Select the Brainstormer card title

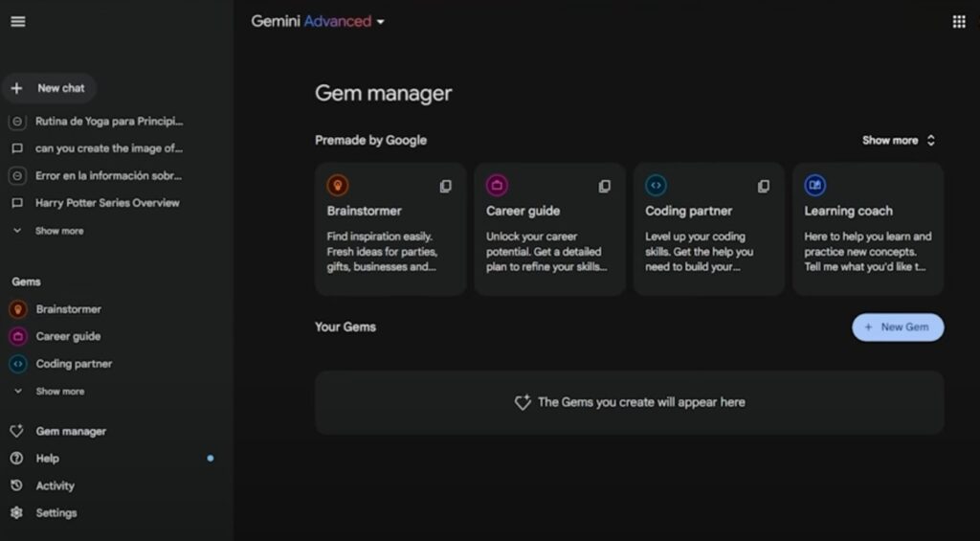click(x=365, y=211)
